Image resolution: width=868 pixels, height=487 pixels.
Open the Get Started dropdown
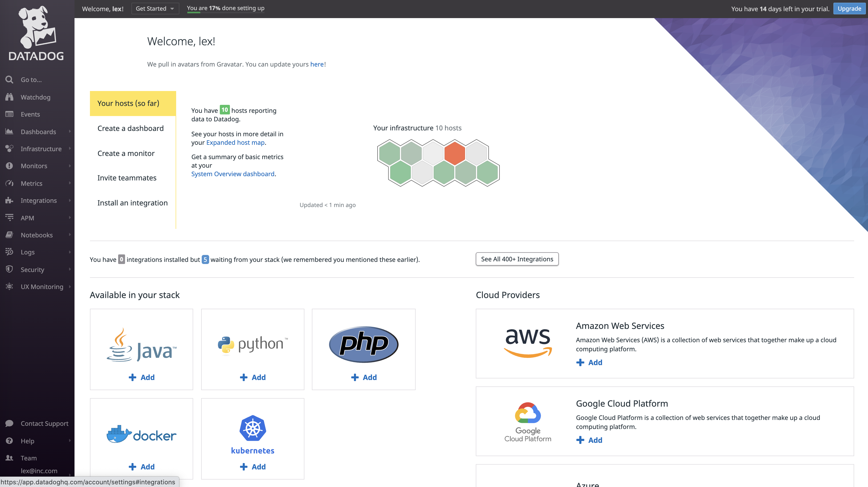tap(155, 9)
